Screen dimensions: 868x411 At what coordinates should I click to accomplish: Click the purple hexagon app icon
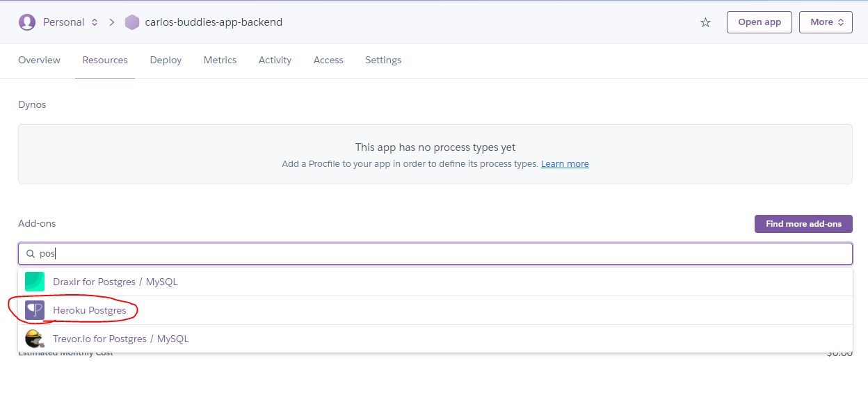point(132,22)
